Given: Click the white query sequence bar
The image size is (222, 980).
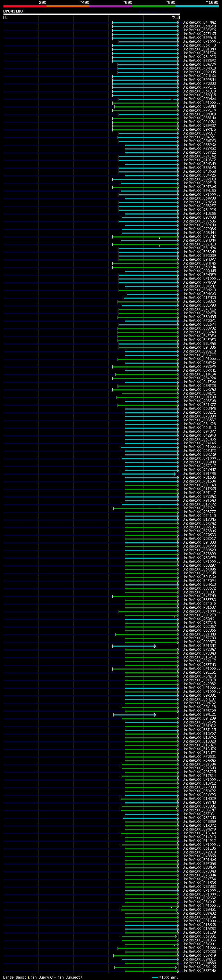Looking at the screenshot, I should click(x=92, y=14).
